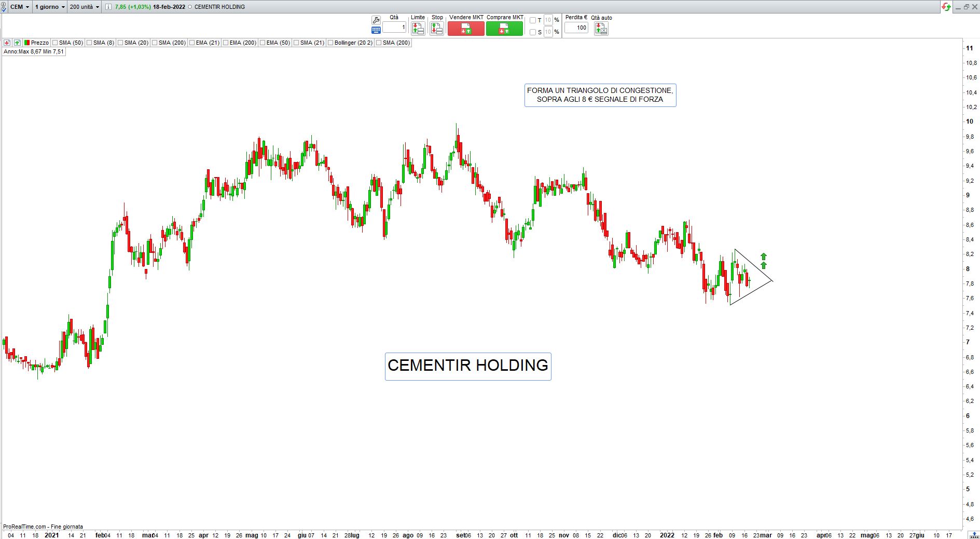
Task: Check the EMA (21) indicator
Action: click(192, 43)
